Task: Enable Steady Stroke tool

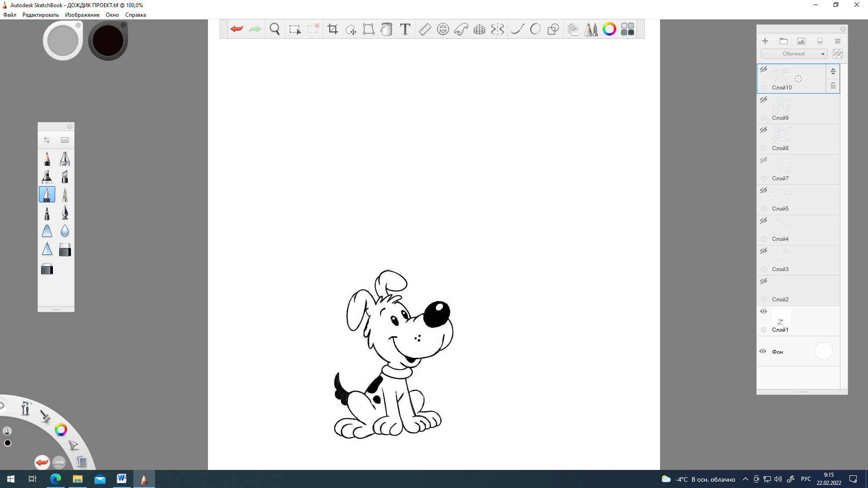Action: 517,29
